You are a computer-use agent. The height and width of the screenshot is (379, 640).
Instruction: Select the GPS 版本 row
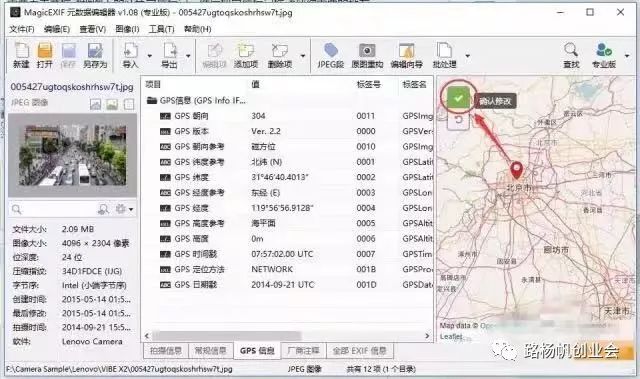288,131
